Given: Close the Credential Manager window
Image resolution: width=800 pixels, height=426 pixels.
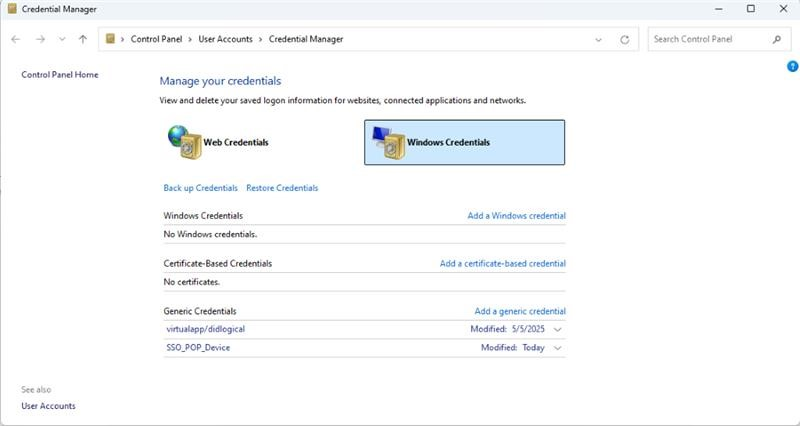Looking at the screenshot, I should pos(783,9).
